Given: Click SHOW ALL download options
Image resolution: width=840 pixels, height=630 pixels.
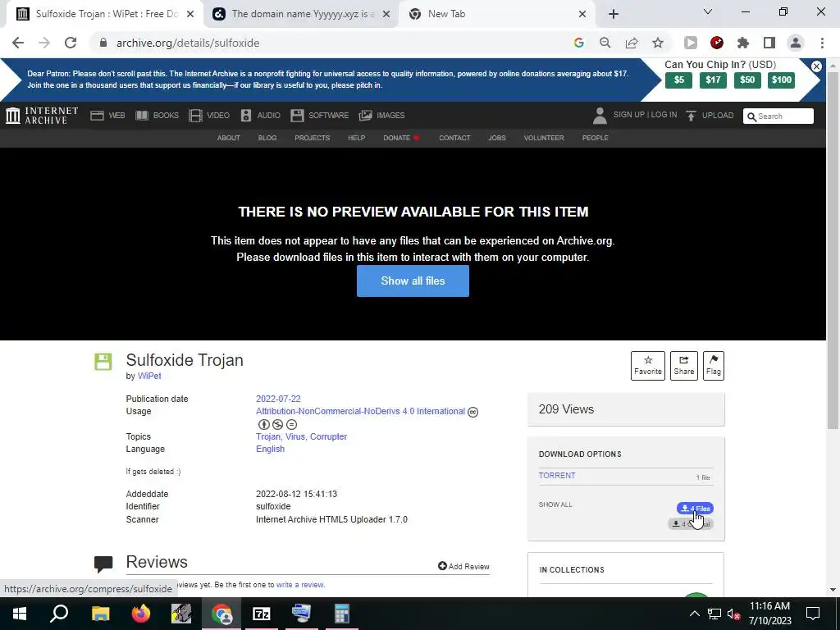Looking at the screenshot, I should click(555, 504).
